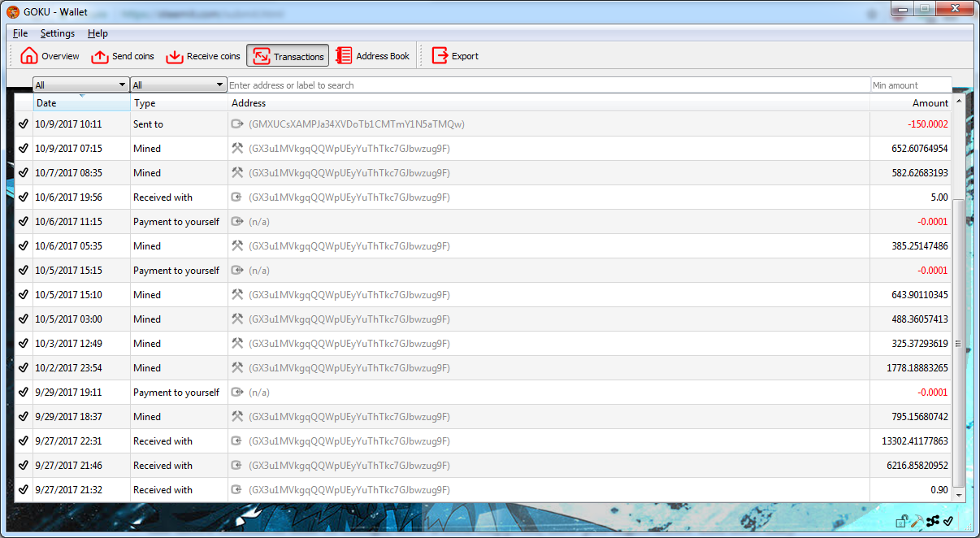Select the amount 795.15680742
Screen dimensions: 980x538
tap(920, 417)
